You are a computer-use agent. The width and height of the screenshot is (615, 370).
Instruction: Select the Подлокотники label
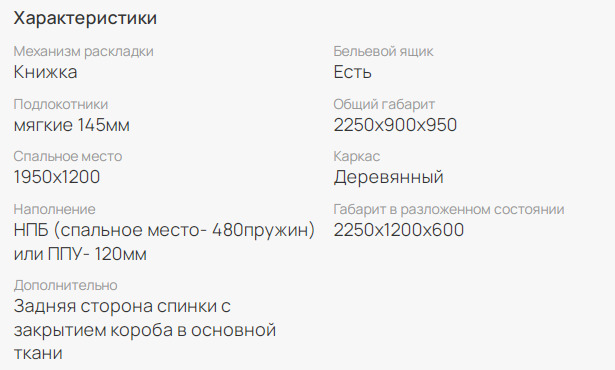61,104
